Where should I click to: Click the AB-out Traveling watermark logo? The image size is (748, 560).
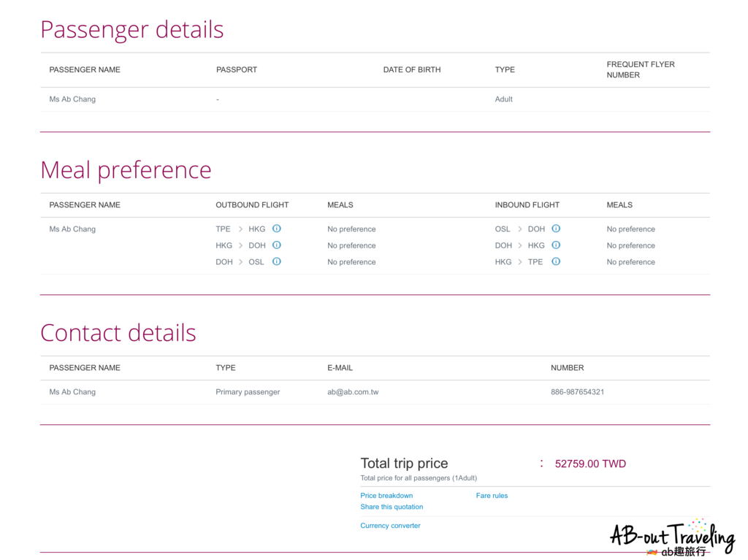[671, 539]
